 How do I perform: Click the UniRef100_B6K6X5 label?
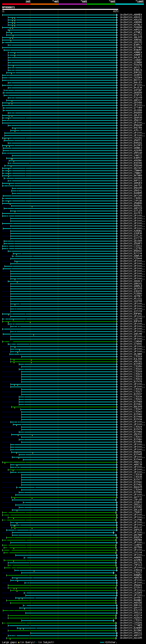coord(131,487)
